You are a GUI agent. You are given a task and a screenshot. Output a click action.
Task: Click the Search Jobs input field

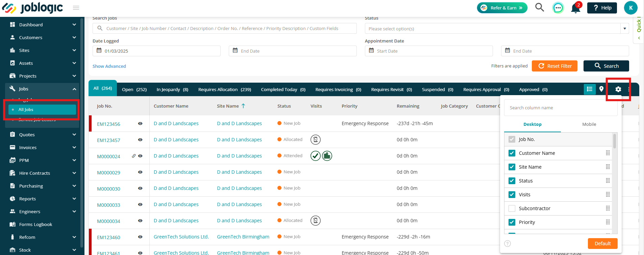[x=225, y=28]
